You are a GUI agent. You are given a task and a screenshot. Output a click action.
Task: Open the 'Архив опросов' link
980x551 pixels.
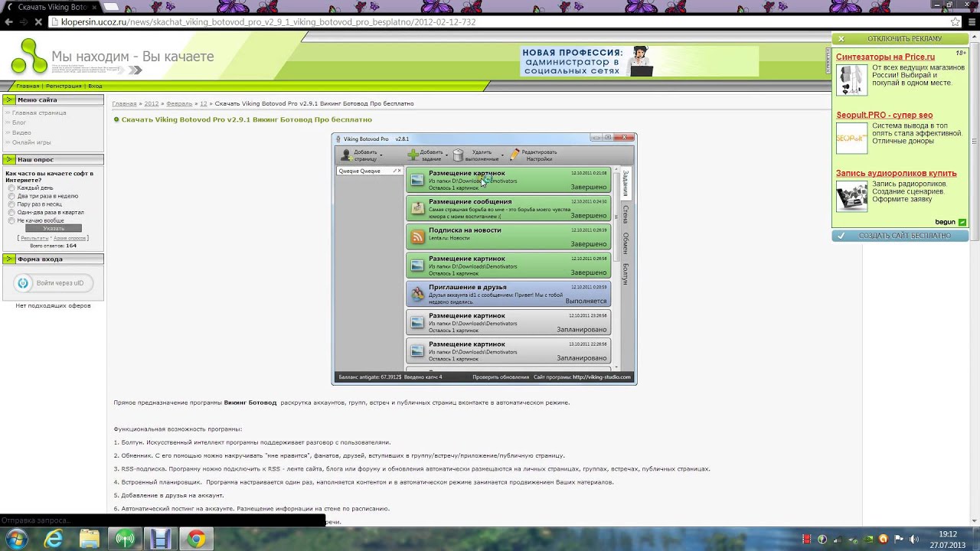pyautogui.click(x=70, y=238)
